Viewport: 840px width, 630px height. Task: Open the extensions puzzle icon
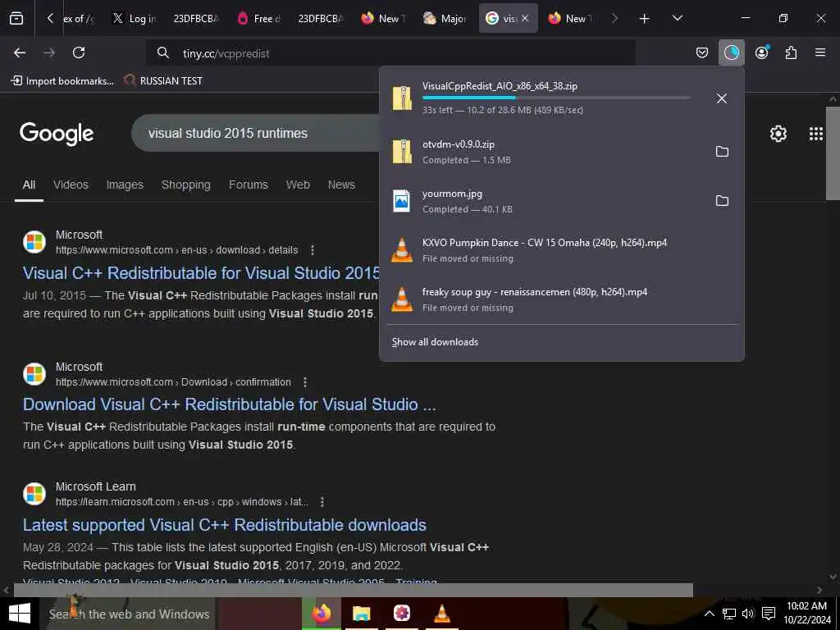[x=791, y=52]
